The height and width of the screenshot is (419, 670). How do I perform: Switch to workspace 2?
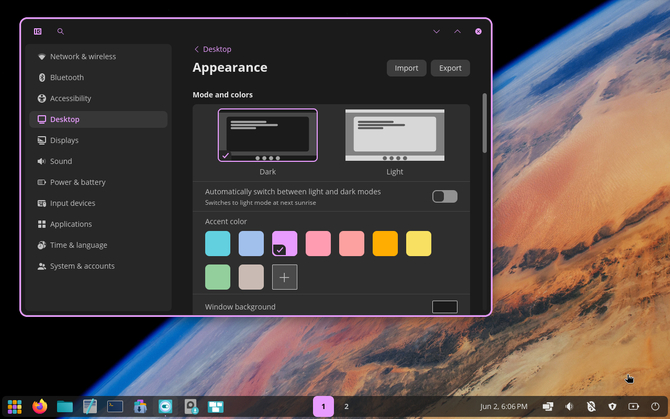(x=347, y=406)
